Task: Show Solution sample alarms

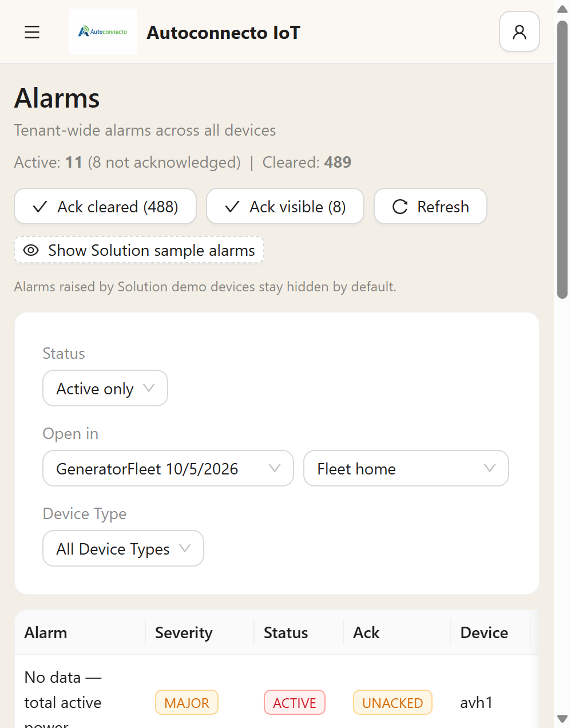Action: pyautogui.click(x=139, y=250)
